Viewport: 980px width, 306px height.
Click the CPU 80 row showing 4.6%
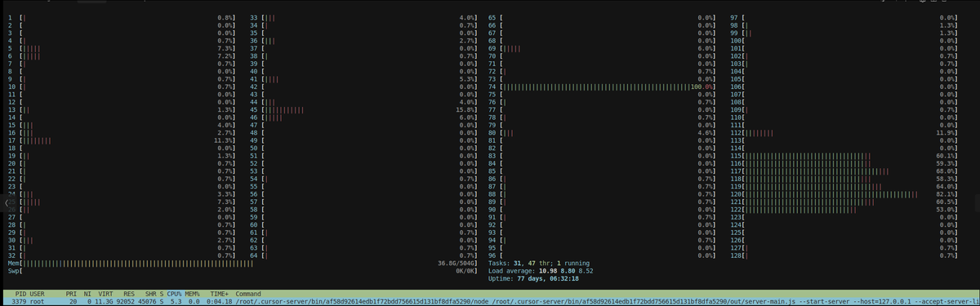(603, 132)
